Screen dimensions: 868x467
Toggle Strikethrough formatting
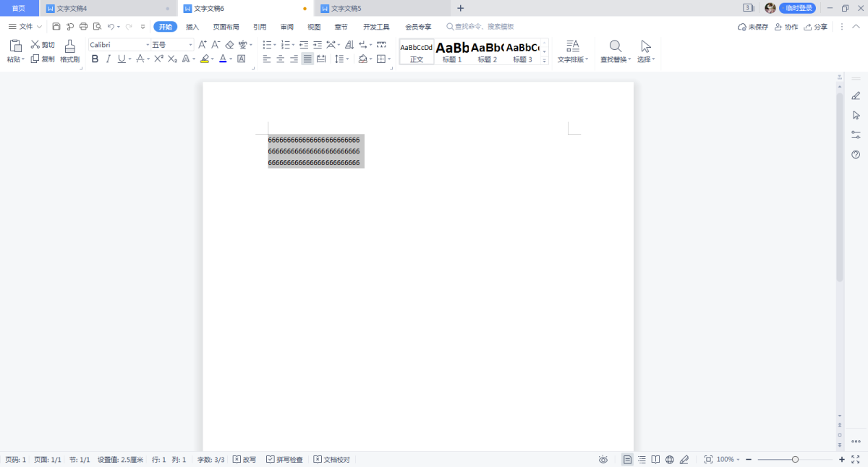[140, 59]
